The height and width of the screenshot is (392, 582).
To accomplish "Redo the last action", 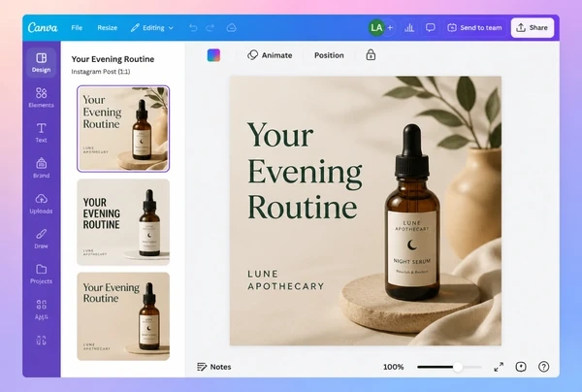I will [x=210, y=28].
